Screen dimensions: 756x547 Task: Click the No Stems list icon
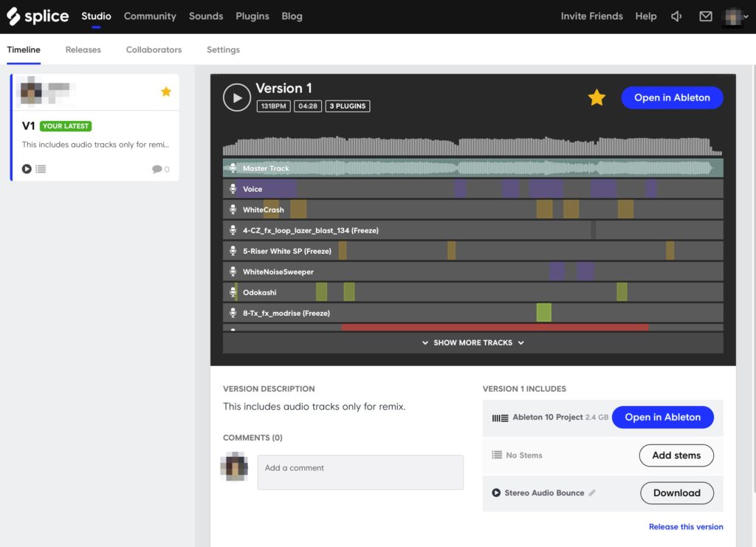(497, 455)
